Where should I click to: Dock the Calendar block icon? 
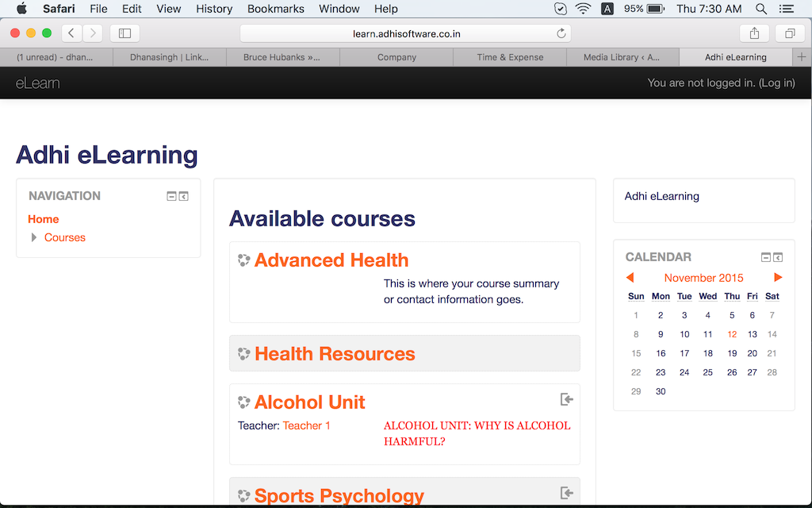(778, 257)
